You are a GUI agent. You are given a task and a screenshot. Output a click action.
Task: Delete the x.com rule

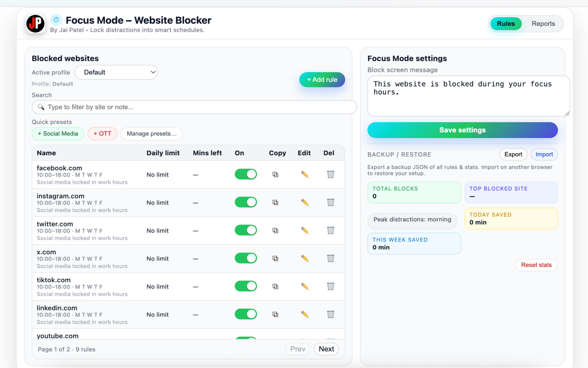[330, 259]
